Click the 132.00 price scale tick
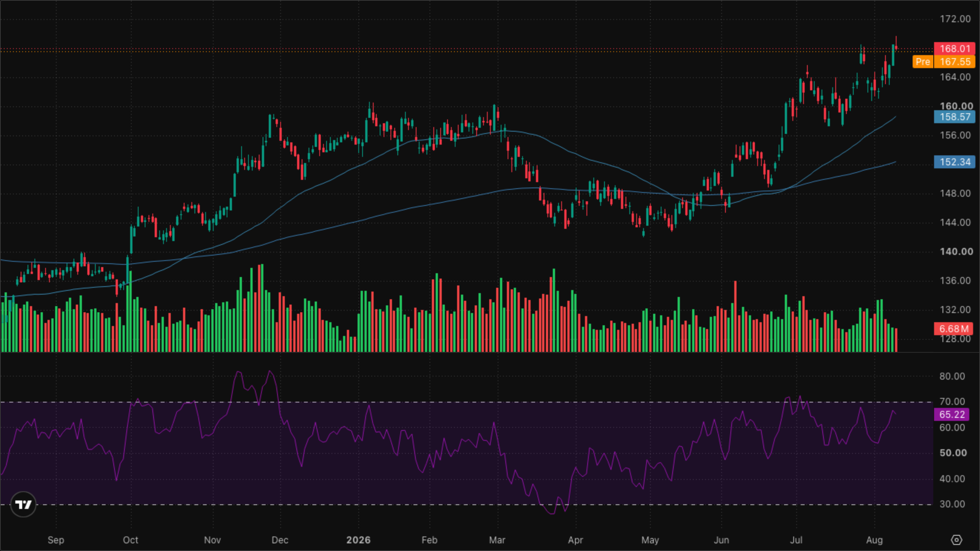Screen dimensions: 980x551 [x=955, y=310]
